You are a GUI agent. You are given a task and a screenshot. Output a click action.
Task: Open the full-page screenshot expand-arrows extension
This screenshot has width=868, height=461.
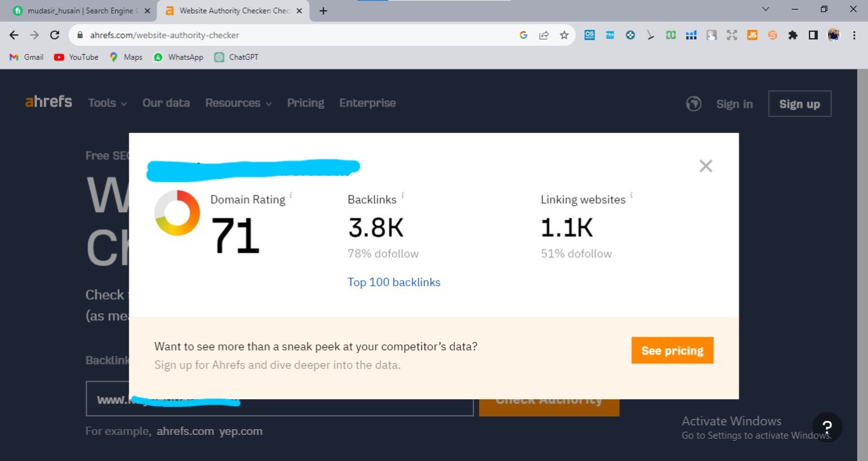[732, 36]
